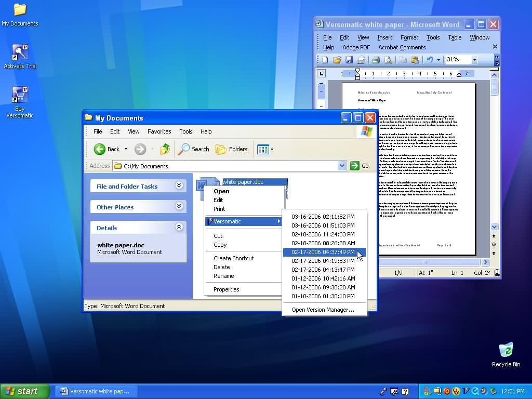Screen dimensions: 532x399
Task: Click Print Preview magnifier icon in Word
Action: [388, 60]
